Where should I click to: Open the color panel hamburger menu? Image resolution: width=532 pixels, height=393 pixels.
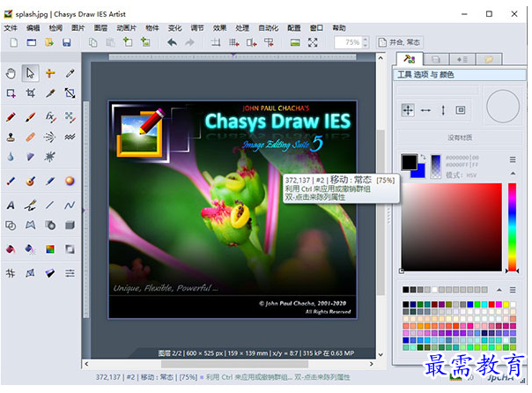click(x=513, y=159)
